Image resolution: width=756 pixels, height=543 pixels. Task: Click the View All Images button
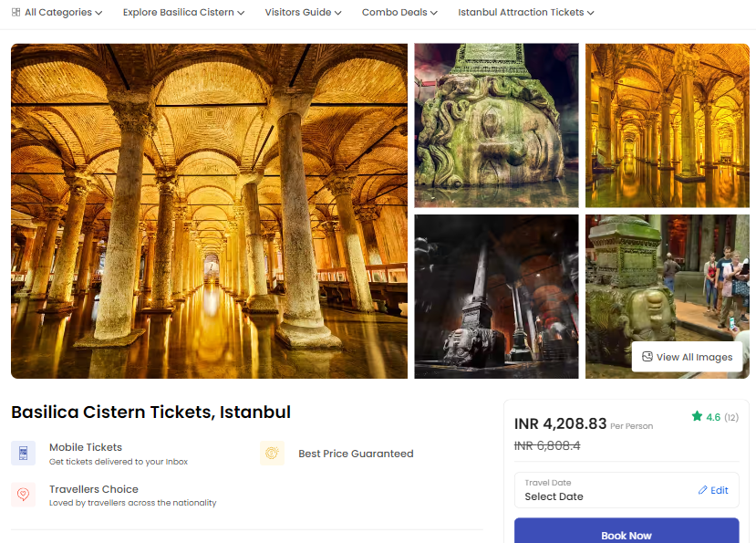(x=688, y=356)
